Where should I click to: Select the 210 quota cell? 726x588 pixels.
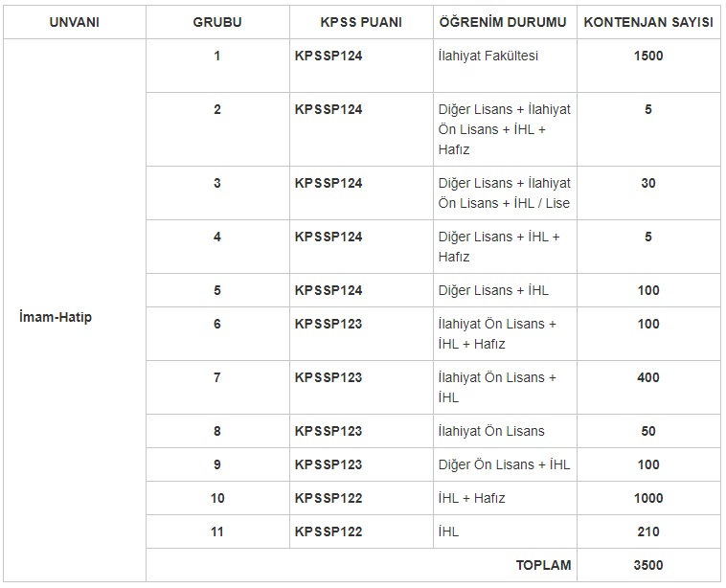point(648,531)
